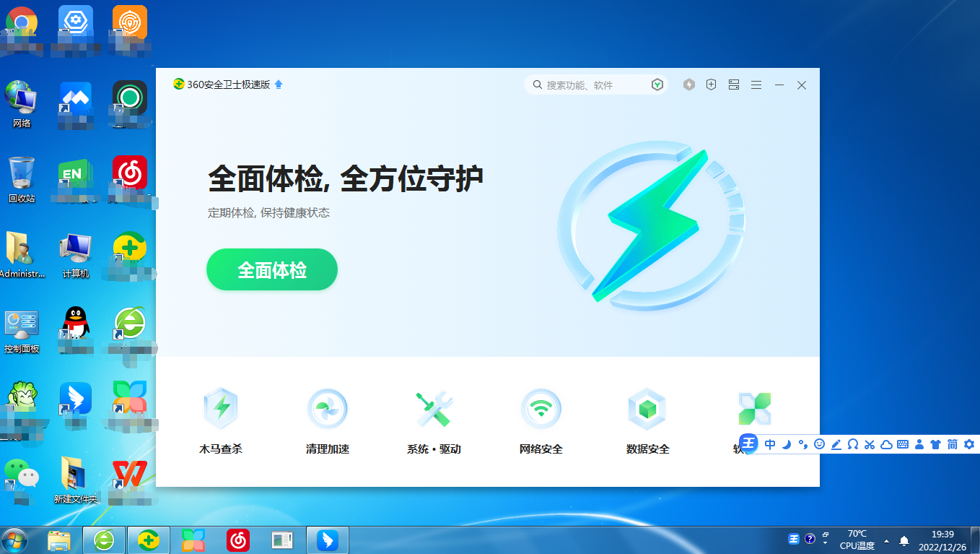This screenshot has width=980, height=554.
Task: Click the 70℃ CPU温度 tray indicator
Action: tap(857, 540)
